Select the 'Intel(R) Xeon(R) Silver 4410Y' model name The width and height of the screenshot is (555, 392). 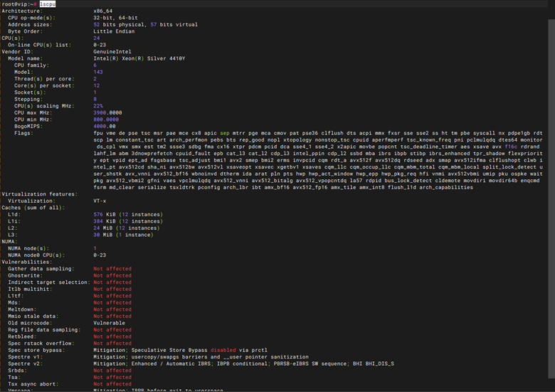(x=139, y=58)
